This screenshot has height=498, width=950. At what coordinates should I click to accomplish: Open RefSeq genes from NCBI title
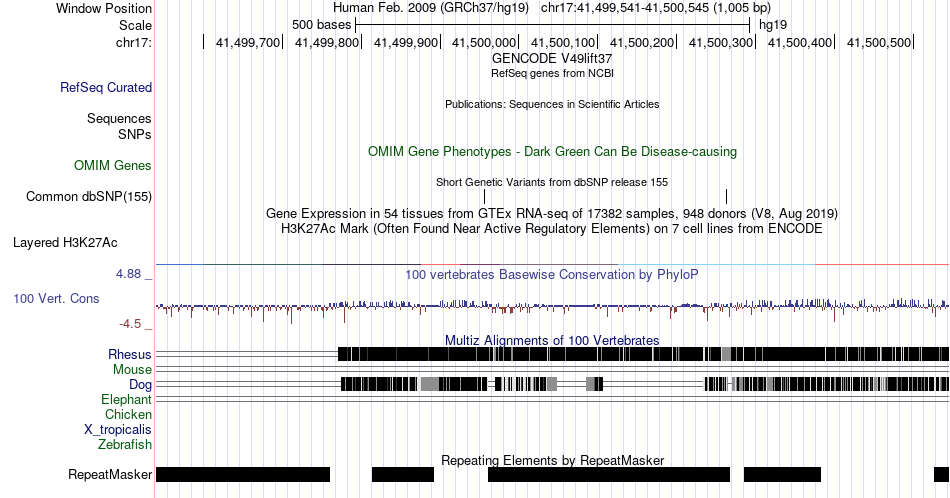point(552,73)
